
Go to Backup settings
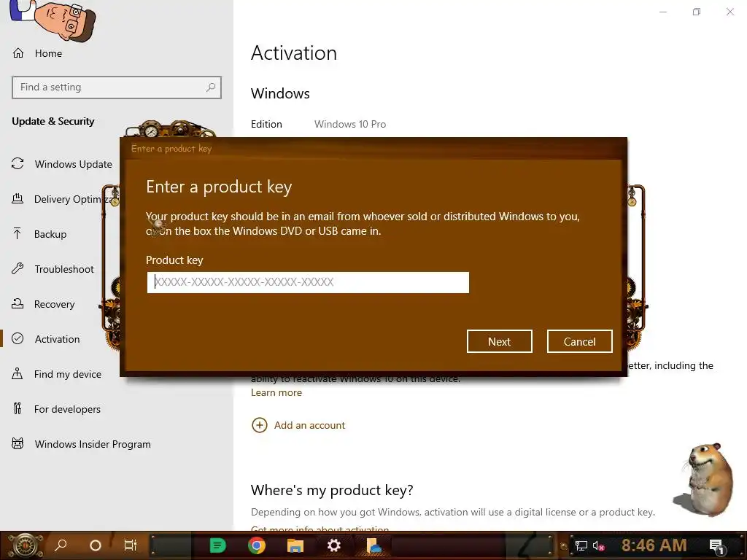point(50,234)
